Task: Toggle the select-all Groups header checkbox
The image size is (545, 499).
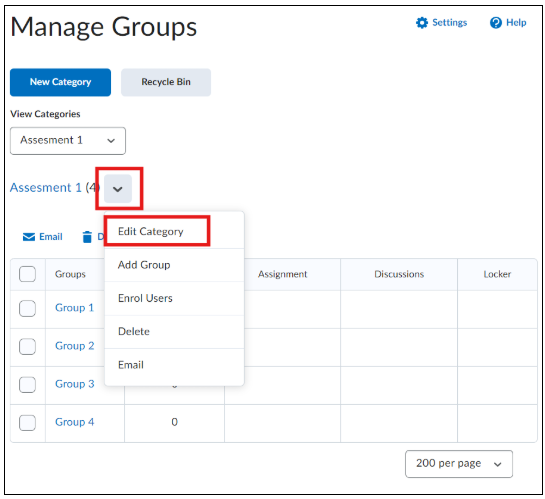Action: point(27,274)
